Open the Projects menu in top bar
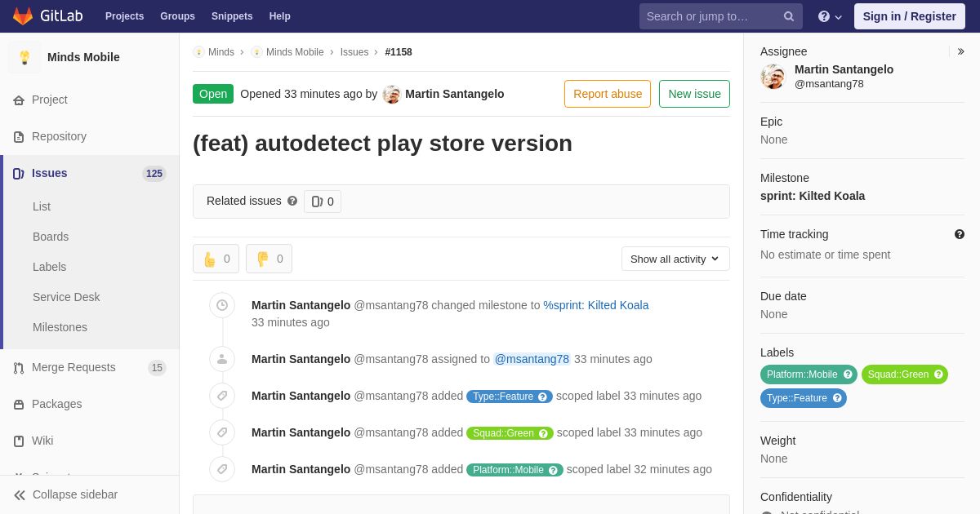This screenshot has height=514, width=980. point(124,16)
